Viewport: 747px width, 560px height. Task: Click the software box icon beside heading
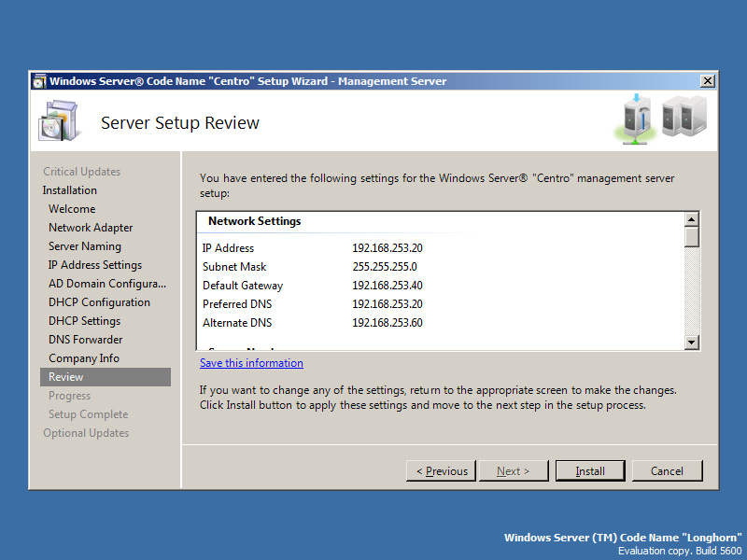pyautogui.click(x=60, y=121)
